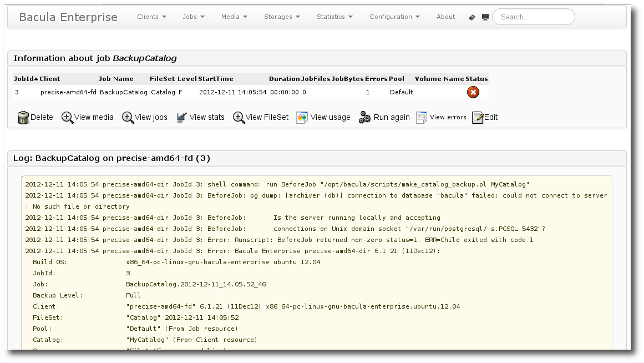The image size is (644, 363).
Task: Sort by the Volume Name column header
Action: click(439, 79)
